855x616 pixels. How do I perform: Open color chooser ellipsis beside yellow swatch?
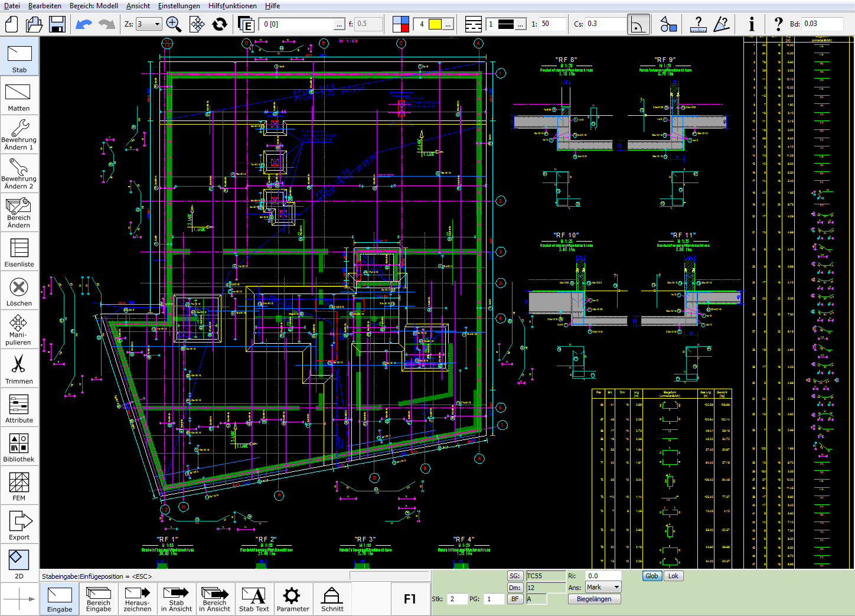[x=448, y=24]
